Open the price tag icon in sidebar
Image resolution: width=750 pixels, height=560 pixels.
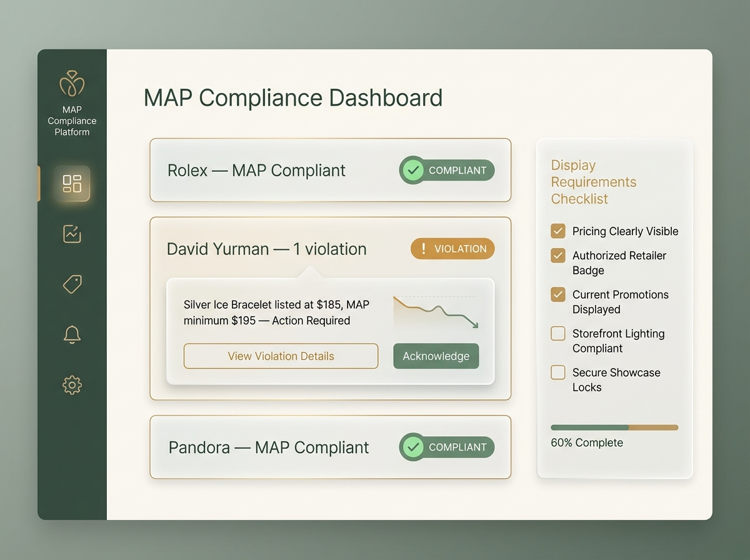pyautogui.click(x=72, y=284)
